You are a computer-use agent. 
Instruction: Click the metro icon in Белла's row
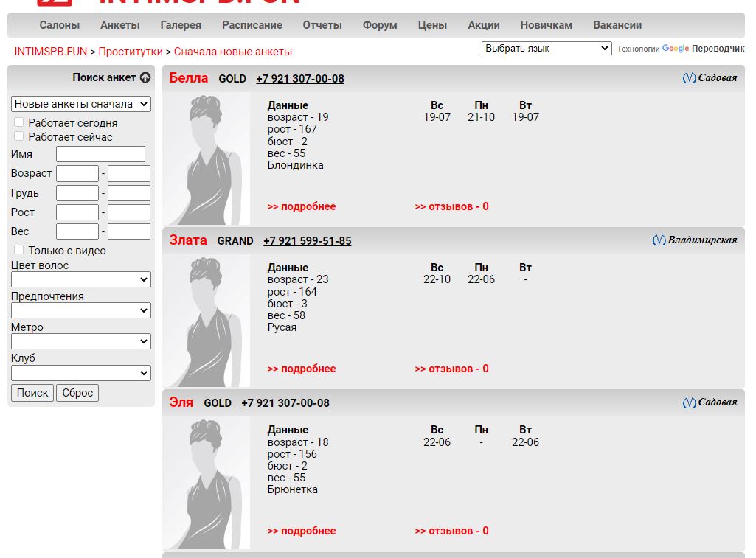point(689,78)
